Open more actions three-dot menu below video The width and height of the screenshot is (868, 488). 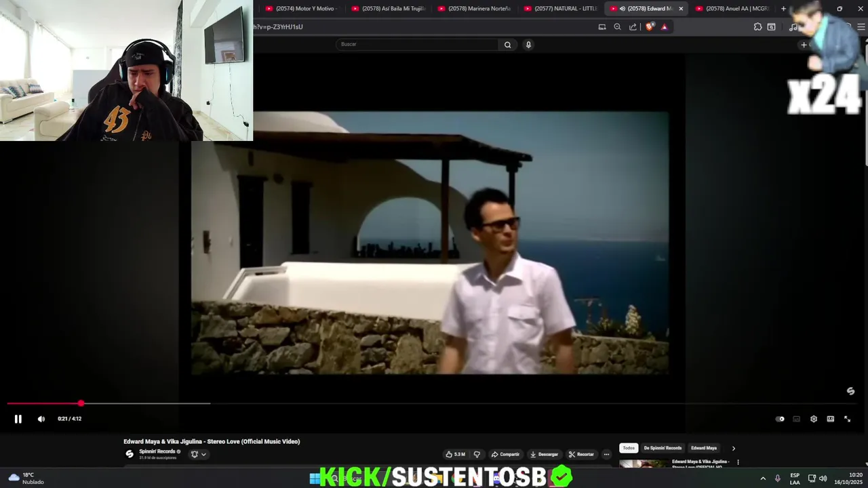(606, 454)
